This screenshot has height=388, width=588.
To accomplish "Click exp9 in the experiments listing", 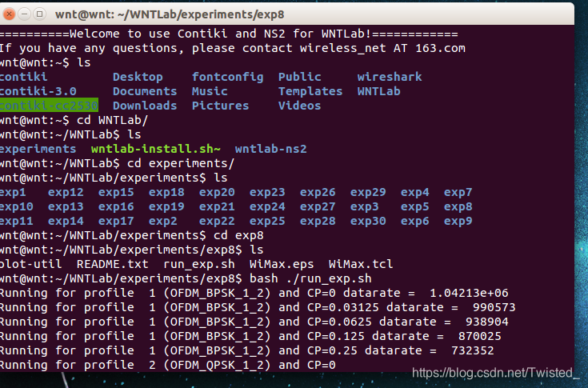I will click(458, 221).
